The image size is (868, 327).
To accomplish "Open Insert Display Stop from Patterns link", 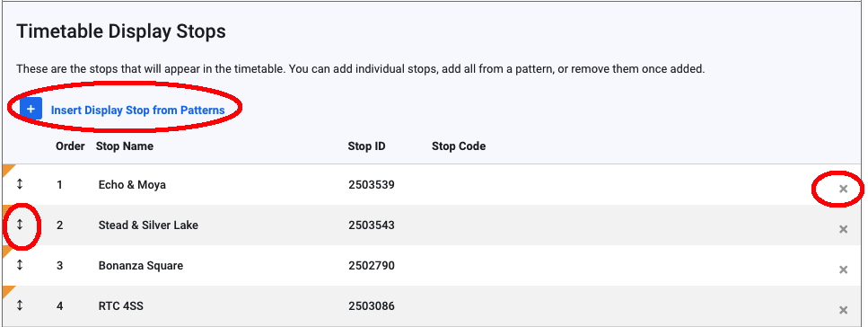I will 138,110.
